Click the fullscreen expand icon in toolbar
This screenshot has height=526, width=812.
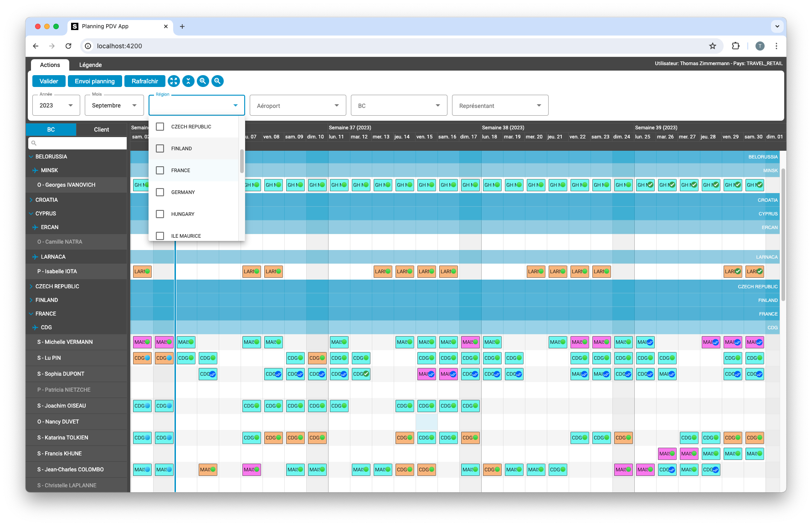click(174, 81)
